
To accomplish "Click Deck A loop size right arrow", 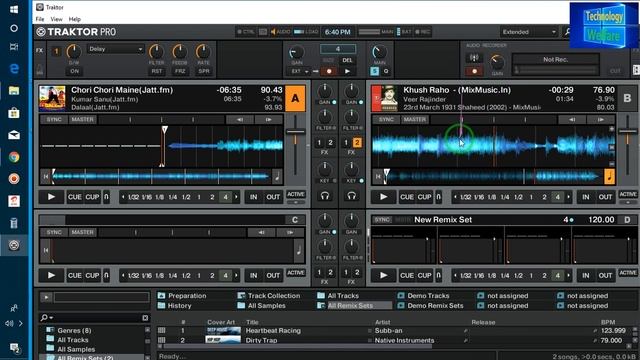I will click(236, 197).
